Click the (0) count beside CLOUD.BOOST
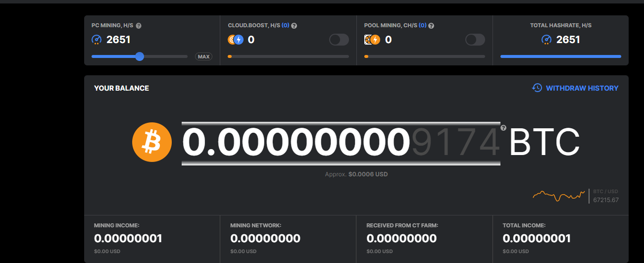 pos(286,25)
